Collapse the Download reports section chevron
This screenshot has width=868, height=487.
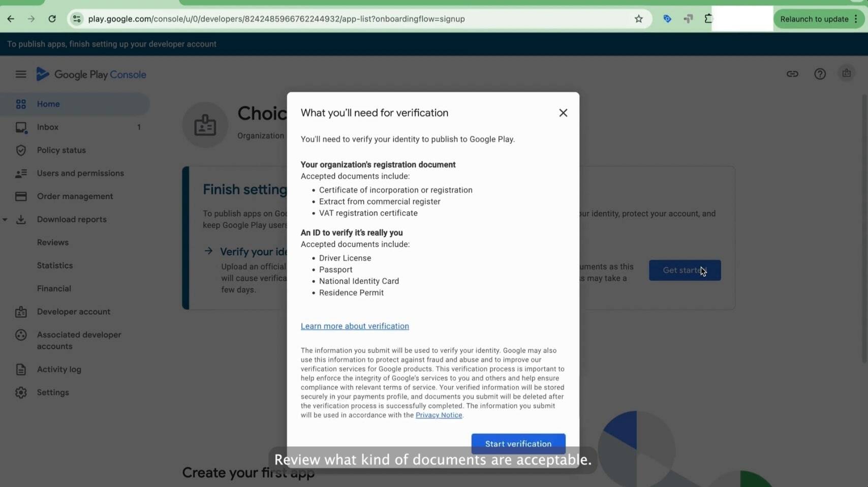click(5, 220)
